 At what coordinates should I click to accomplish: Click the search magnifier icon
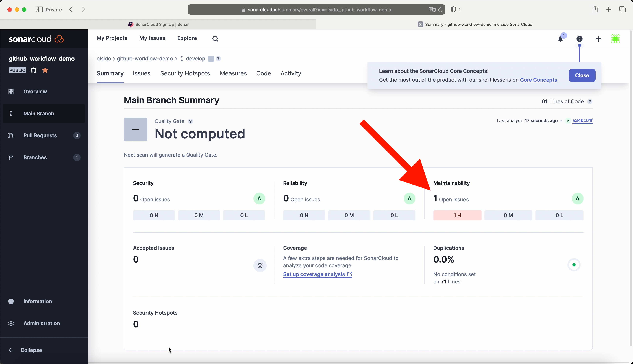(215, 39)
